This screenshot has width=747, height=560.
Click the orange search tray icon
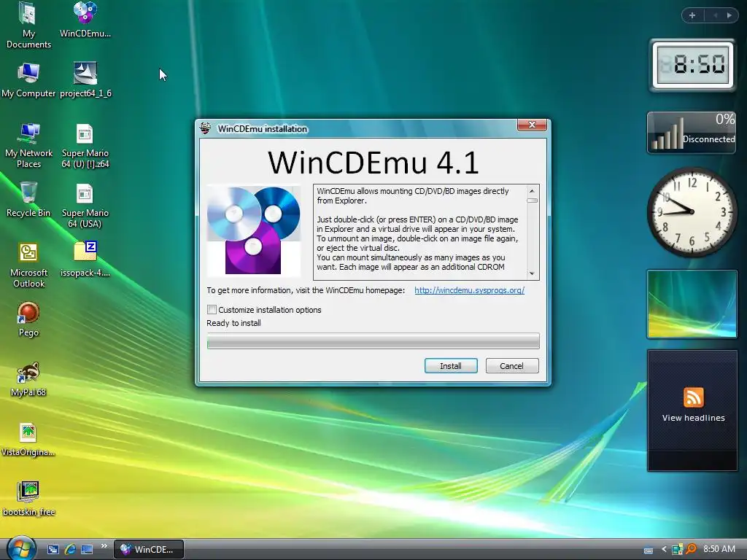(x=690, y=549)
